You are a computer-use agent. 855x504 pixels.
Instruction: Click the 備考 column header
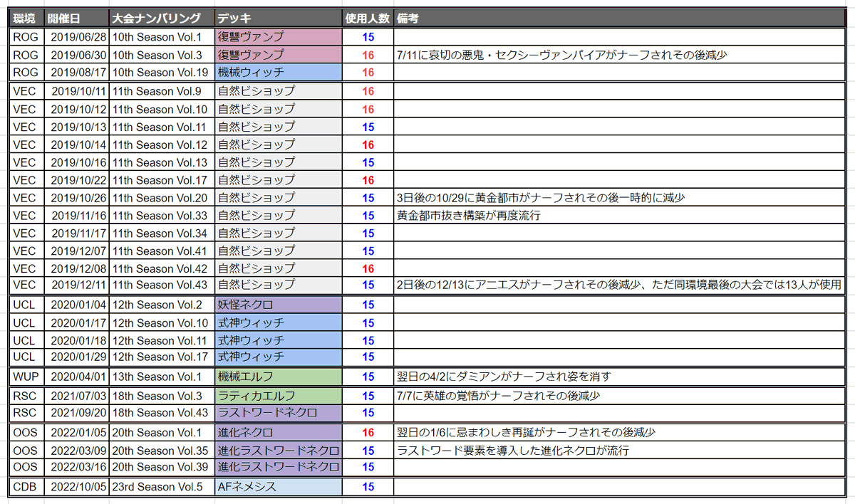[620, 18]
